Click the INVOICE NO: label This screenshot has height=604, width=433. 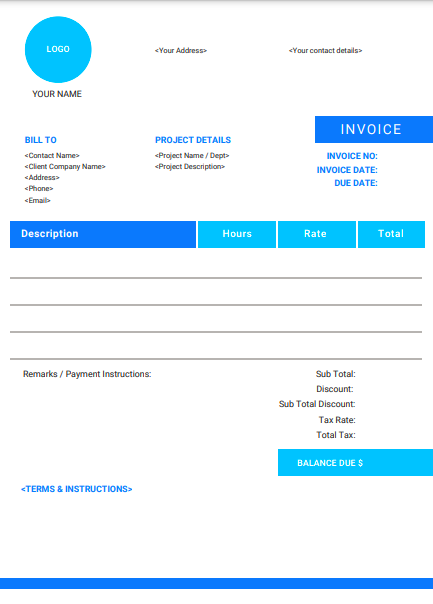click(x=352, y=156)
